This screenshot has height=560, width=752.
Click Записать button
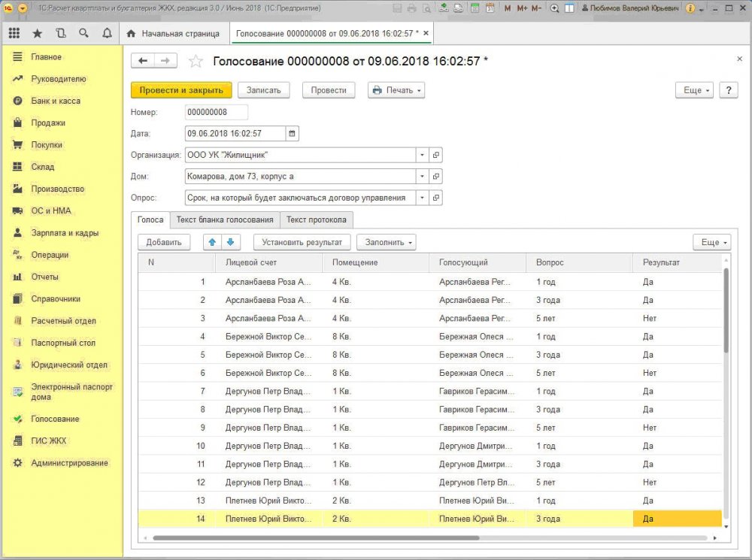coord(264,90)
